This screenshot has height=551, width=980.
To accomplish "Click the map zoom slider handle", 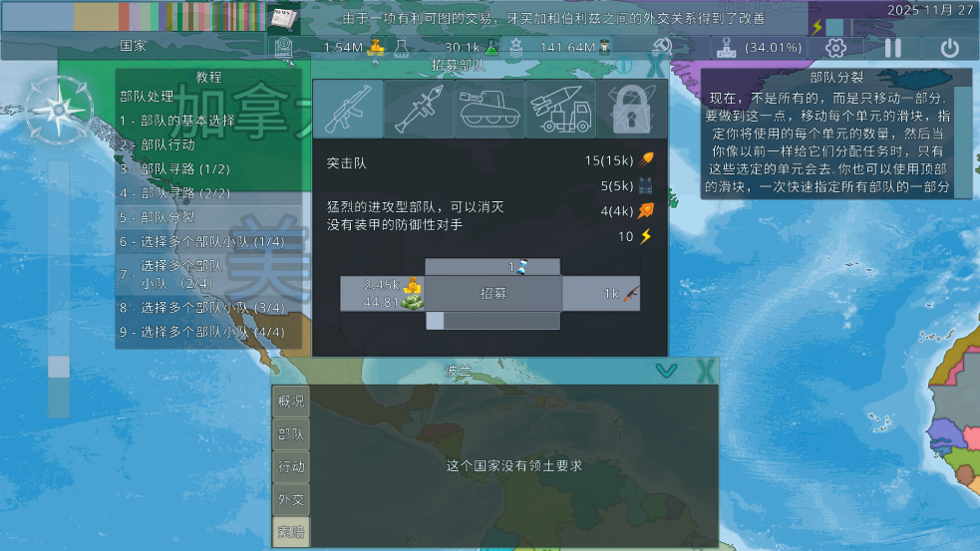I will (x=59, y=367).
